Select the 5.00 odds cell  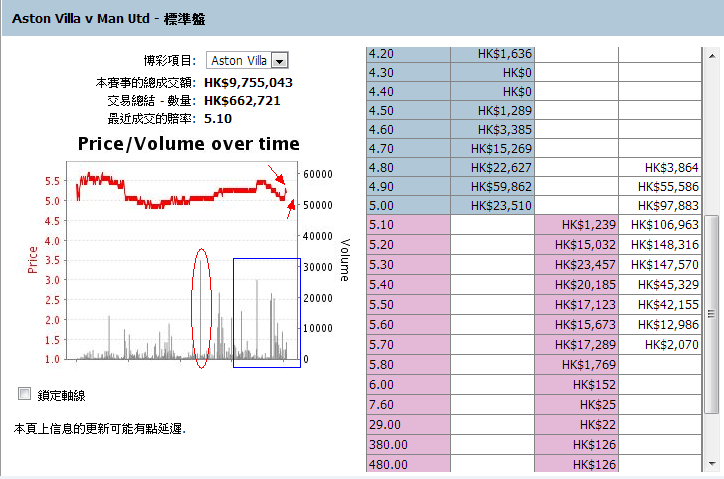pyautogui.click(x=408, y=206)
